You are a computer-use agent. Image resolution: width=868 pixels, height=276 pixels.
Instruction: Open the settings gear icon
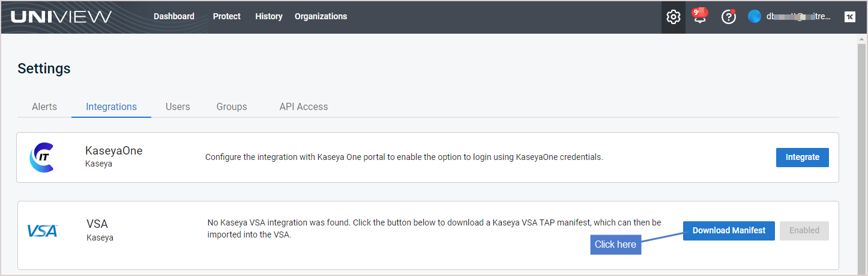click(674, 17)
